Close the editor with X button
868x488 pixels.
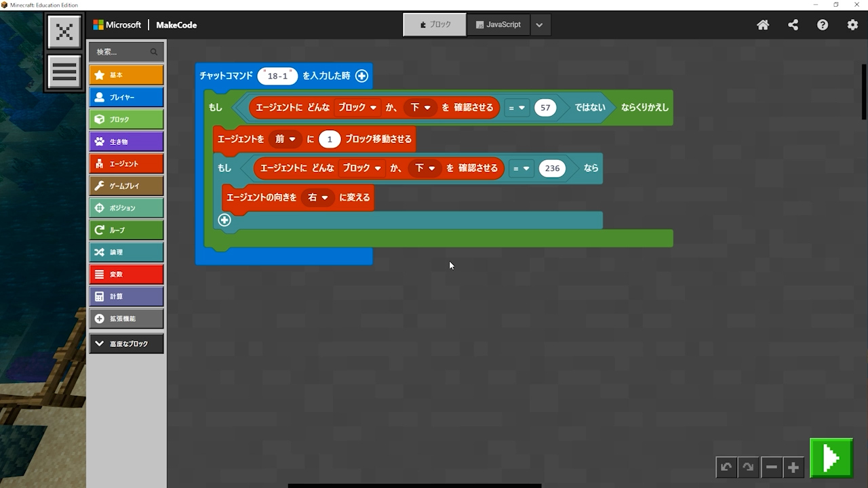click(64, 32)
